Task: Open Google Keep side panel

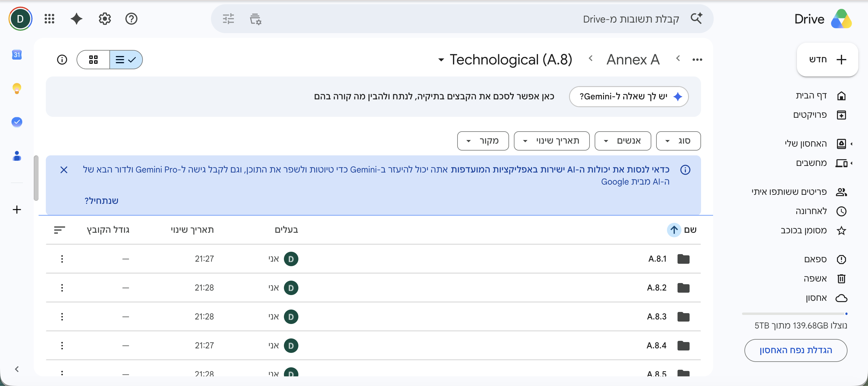Action: [x=17, y=88]
